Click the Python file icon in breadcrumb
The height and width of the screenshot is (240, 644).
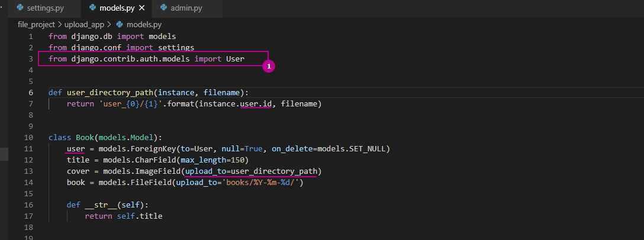tap(120, 25)
